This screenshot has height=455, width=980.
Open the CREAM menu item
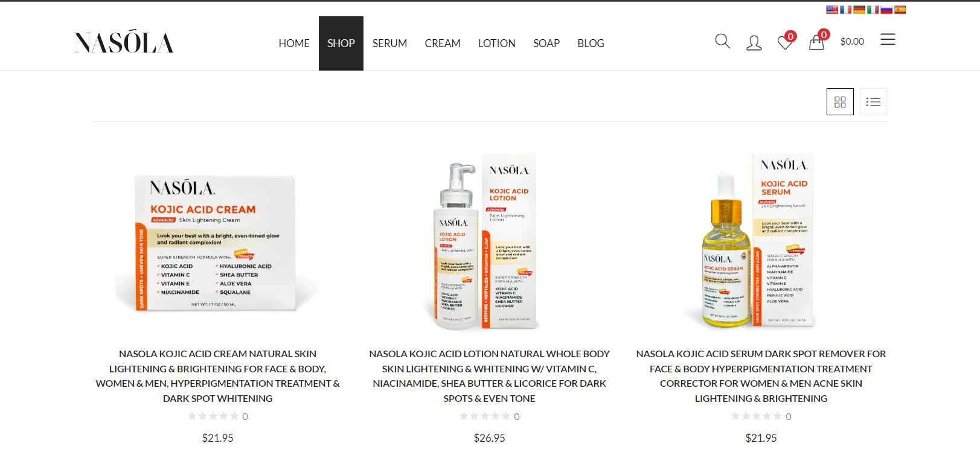click(x=443, y=43)
